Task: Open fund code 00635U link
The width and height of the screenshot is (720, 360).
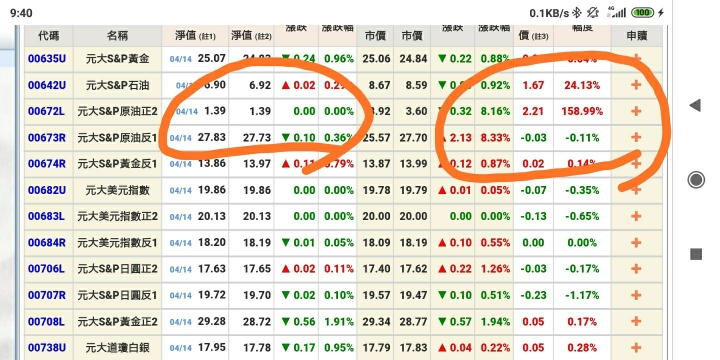Action: (47, 59)
